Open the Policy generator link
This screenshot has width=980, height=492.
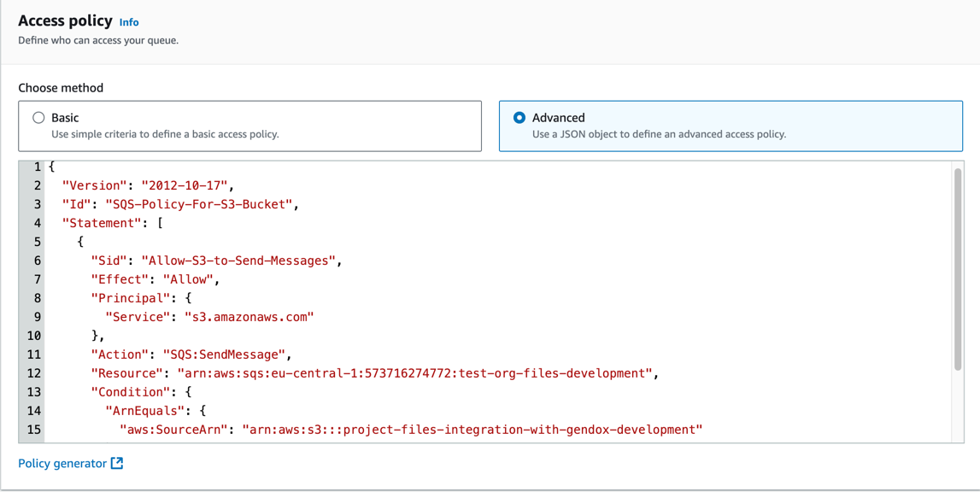pyautogui.click(x=62, y=463)
